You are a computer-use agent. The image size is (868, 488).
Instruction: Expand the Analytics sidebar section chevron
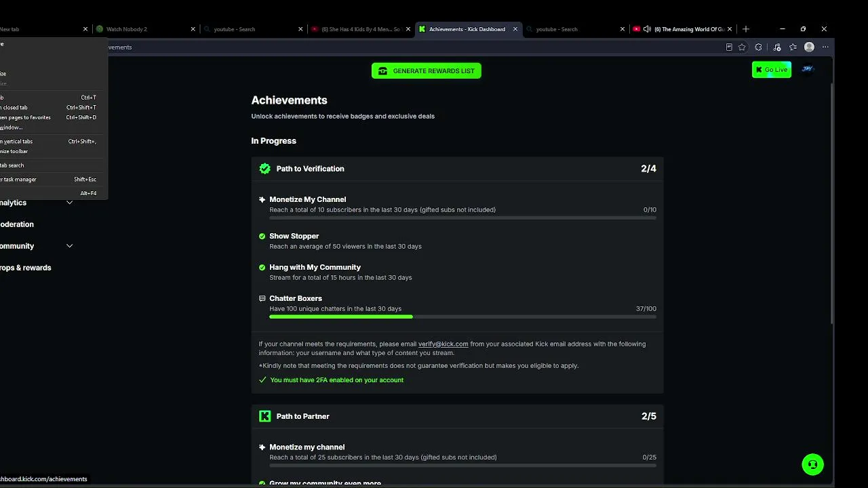pos(69,203)
